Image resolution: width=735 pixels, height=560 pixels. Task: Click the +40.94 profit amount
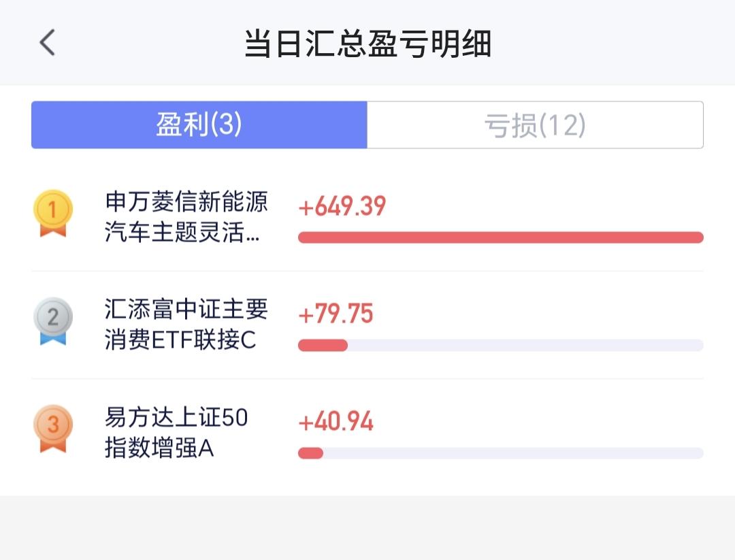point(336,423)
